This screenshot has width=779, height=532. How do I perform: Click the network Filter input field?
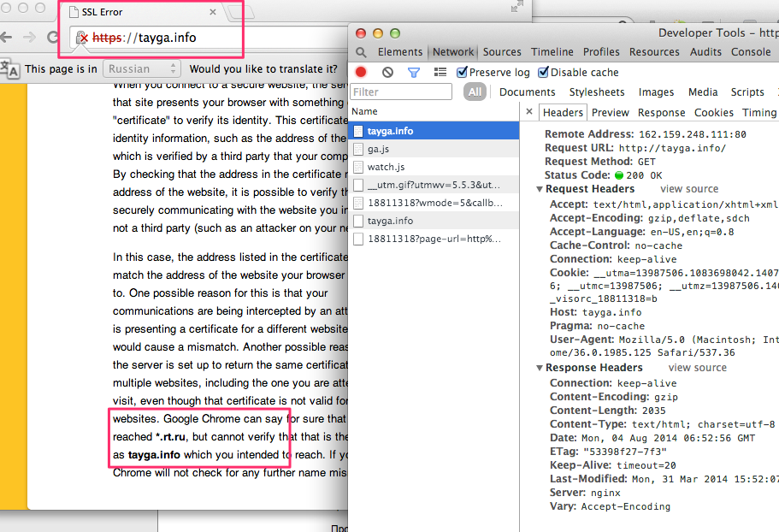(401, 92)
